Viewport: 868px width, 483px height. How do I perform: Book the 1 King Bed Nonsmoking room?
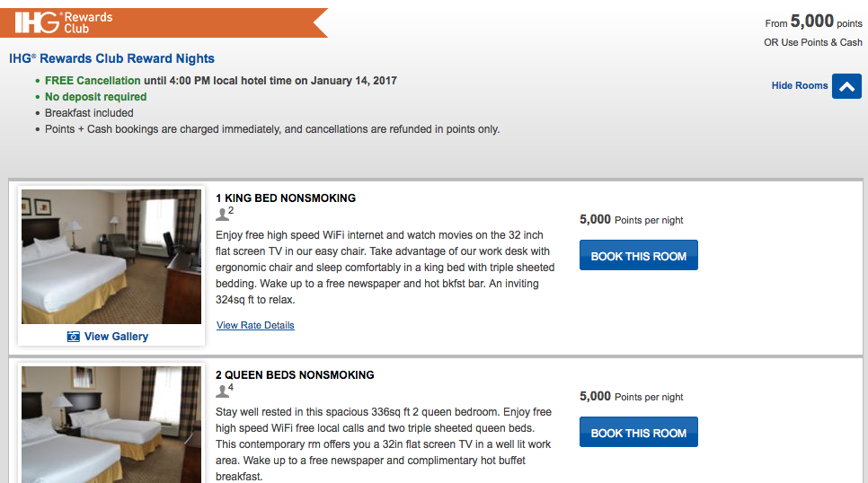(638, 255)
